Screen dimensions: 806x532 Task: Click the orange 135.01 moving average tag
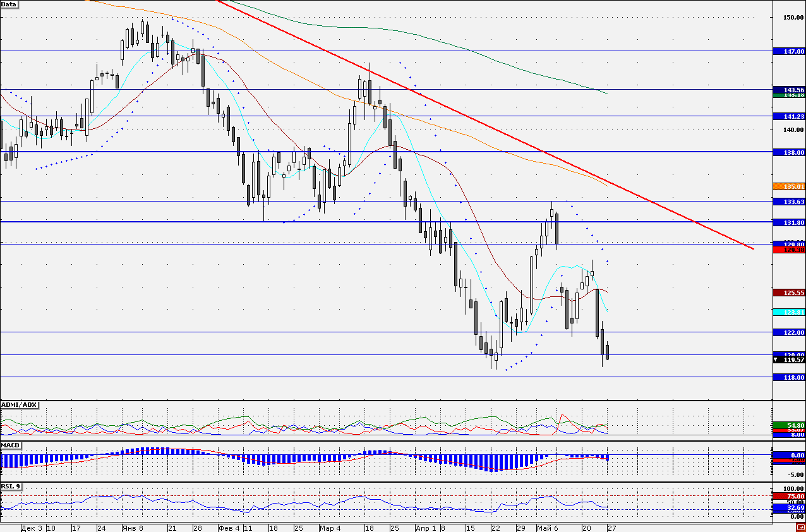tap(790, 187)
